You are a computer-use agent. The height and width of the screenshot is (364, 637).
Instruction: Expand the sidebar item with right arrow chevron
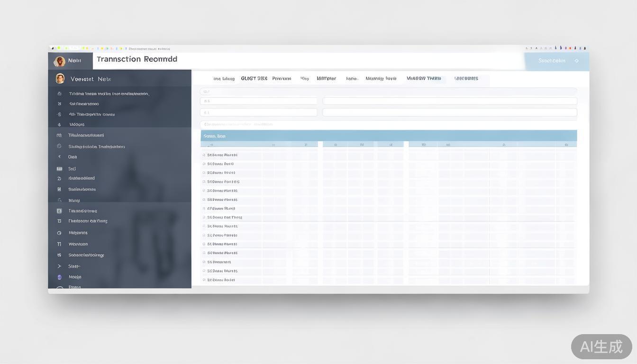(59, 266)
